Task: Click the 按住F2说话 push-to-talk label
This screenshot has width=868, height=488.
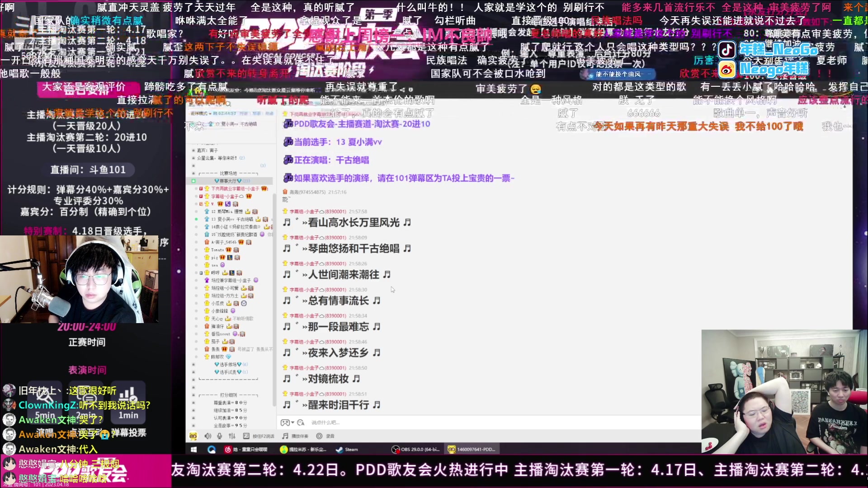Action: pyautogui.click(x=264, y=436)
